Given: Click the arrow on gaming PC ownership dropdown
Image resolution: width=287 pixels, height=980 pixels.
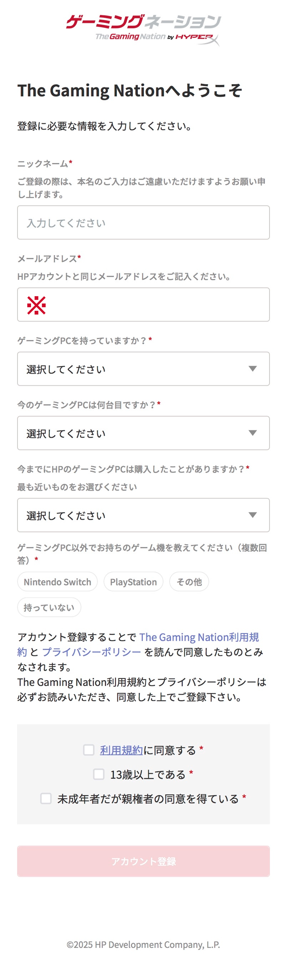Looking at the screenshot, I should click(x=252, y=369).
